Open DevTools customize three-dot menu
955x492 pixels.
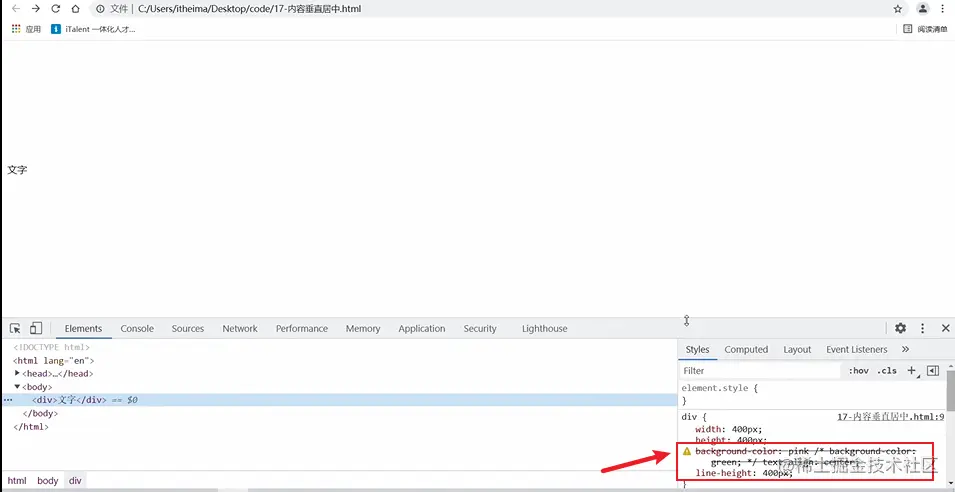click(x=923, y=328)
